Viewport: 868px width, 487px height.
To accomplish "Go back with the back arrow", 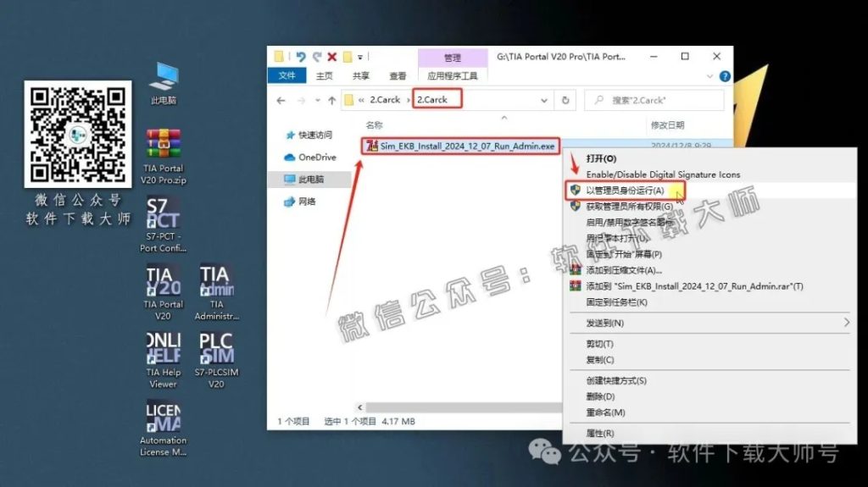I will tap(281, 100).
